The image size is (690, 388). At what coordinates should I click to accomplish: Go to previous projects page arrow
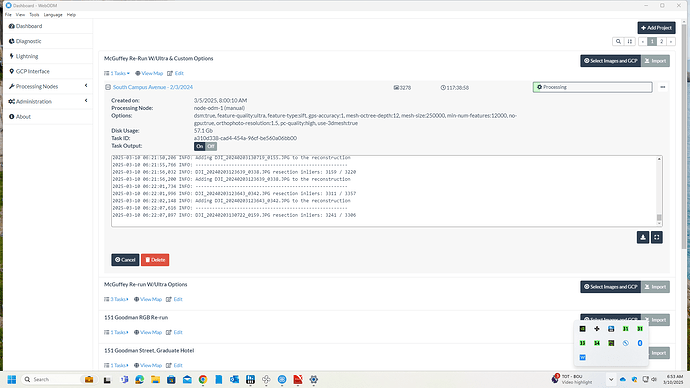[643, 41]
